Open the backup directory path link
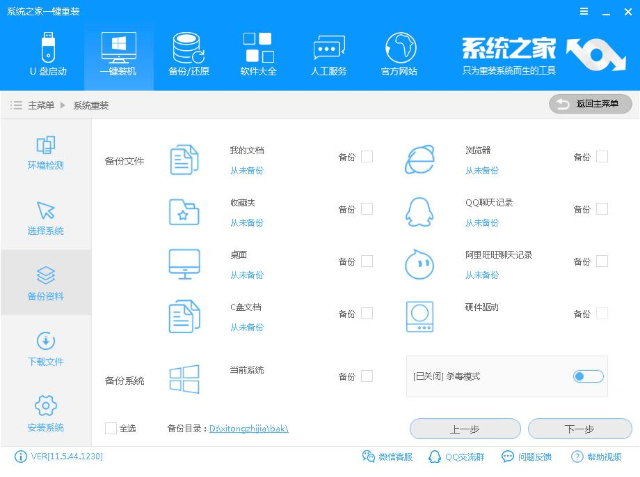640x477 pixels. 249,428
